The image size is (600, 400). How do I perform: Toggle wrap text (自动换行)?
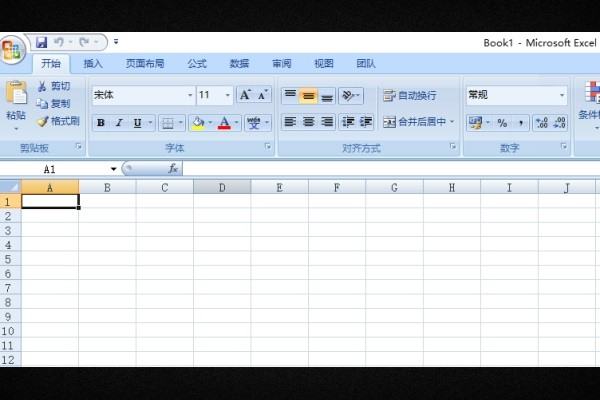409,96
